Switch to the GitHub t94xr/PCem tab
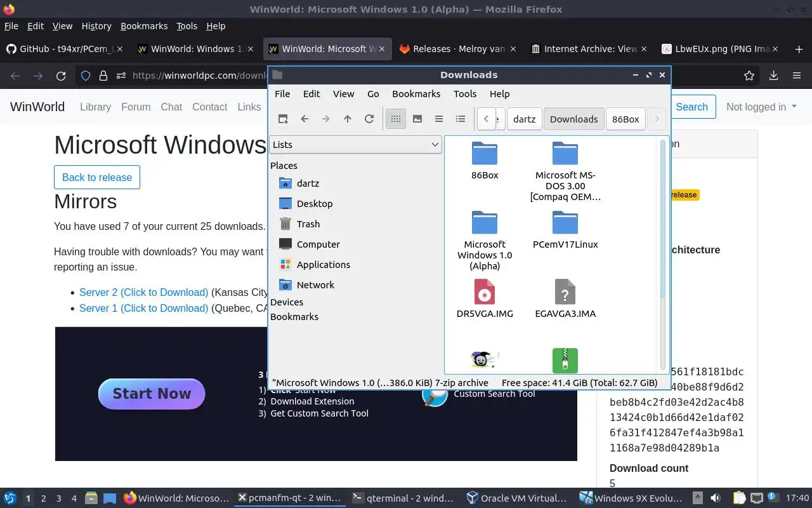Image resolution: width=812 pixels, height=508 pixels. tap(66, 49)
